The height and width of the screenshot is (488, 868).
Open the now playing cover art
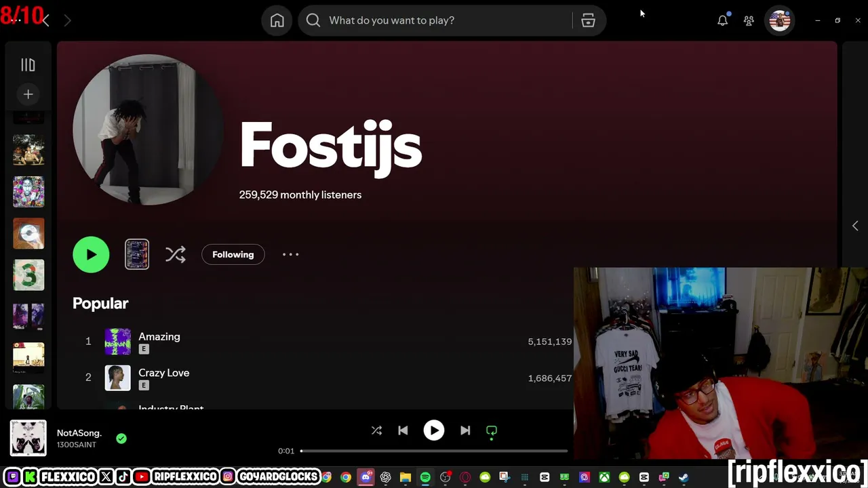point(28,438)
